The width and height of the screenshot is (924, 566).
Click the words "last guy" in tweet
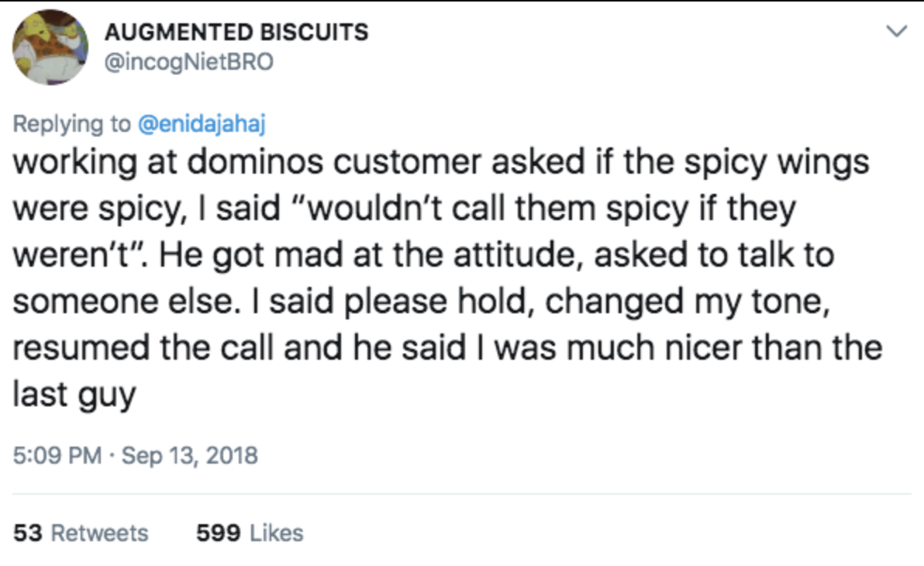[74, 394]
